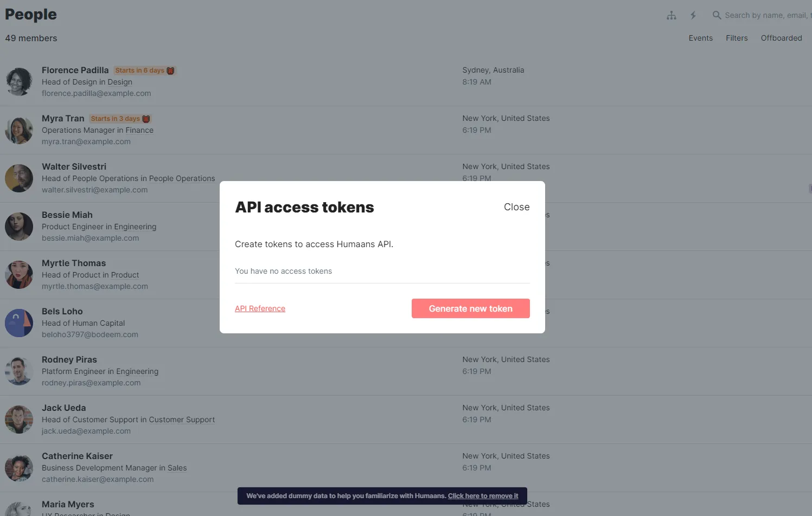
Task: Click Walter Silvestri's profile photo
Action: tap(19, 178)
